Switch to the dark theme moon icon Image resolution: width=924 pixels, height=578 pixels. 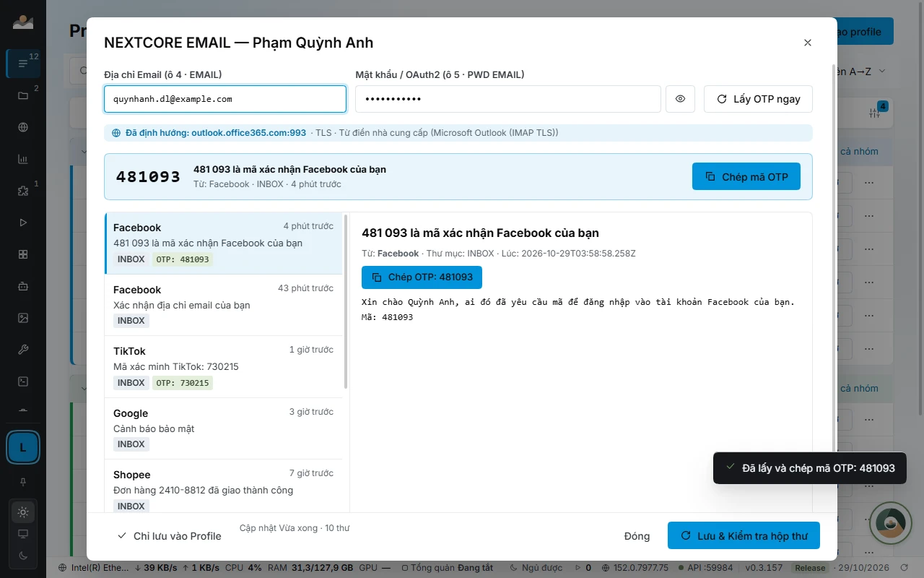point(23,556)
